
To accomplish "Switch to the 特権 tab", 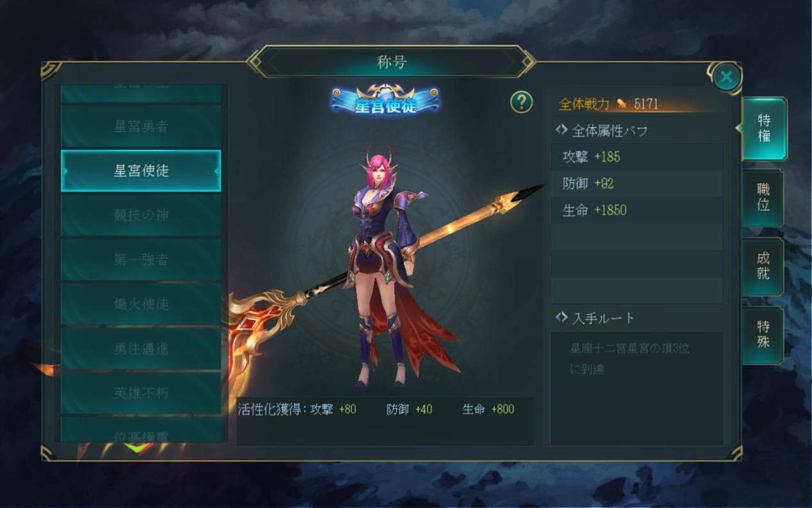I will click(763, 128).
